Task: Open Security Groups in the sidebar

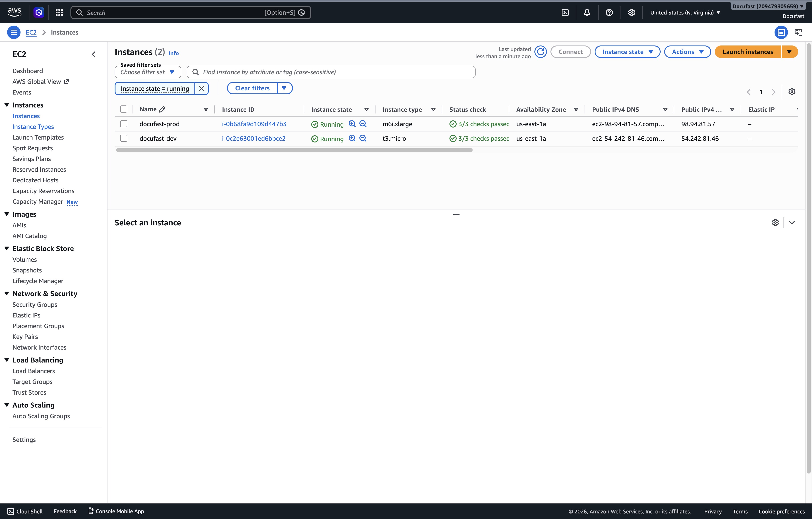Action: (x=35, y=305)
